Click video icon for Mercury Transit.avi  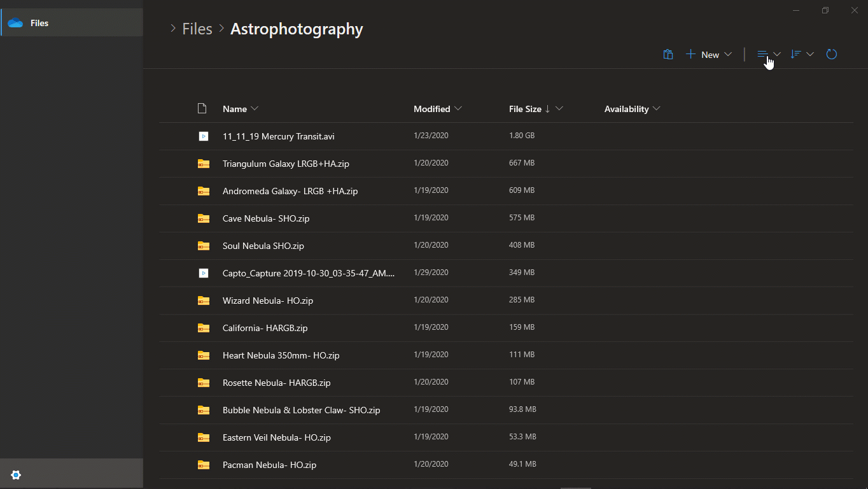(203, 136)
